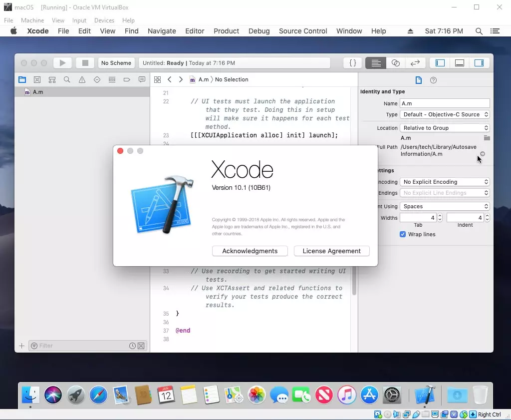
Task: Click the Tab width field
Action: pyautogui.click(x=418, y=218)
